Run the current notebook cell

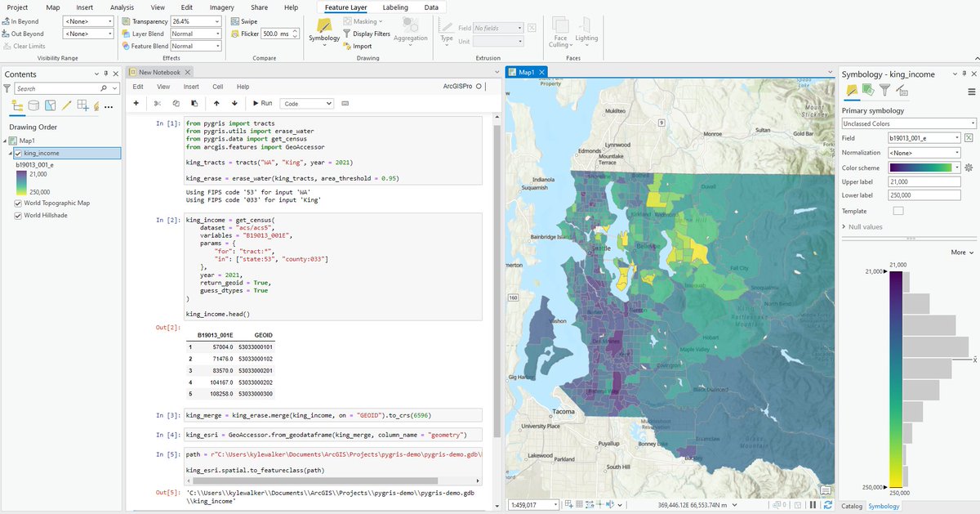[262, 104]
